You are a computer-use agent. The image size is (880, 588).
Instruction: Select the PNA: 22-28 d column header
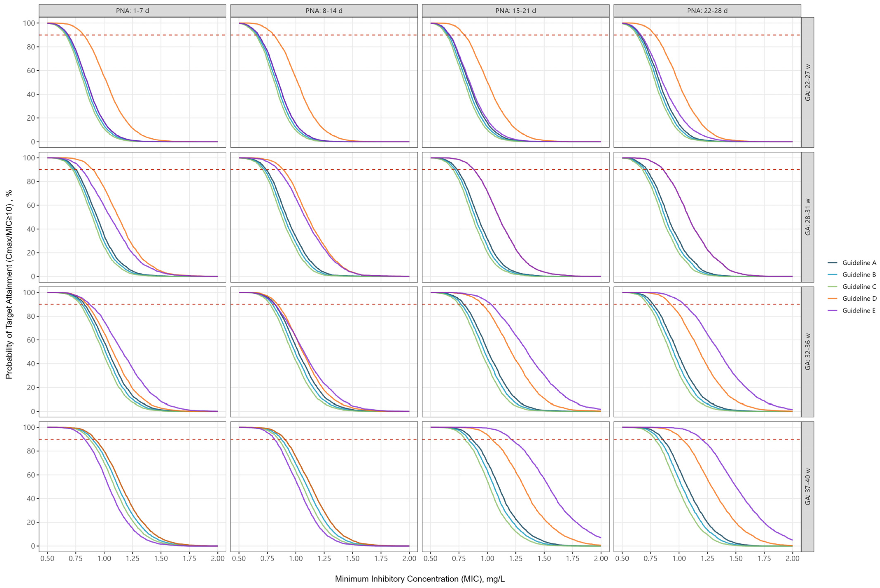707,11
